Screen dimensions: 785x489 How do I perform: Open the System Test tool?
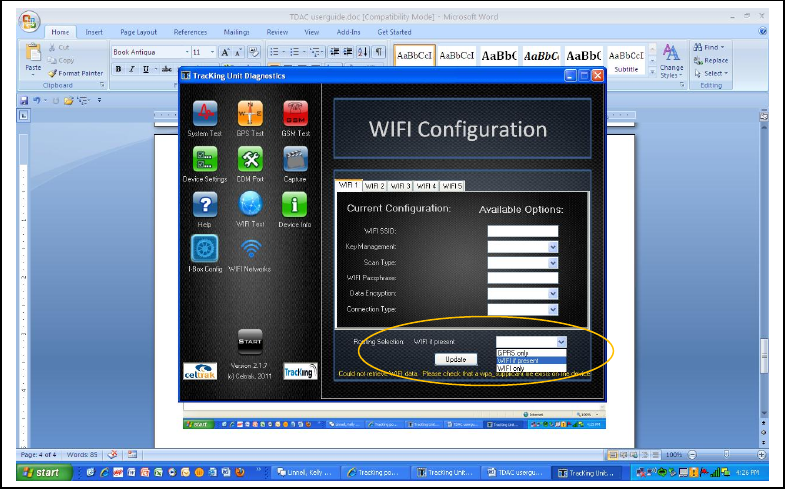tap(205, 114)
